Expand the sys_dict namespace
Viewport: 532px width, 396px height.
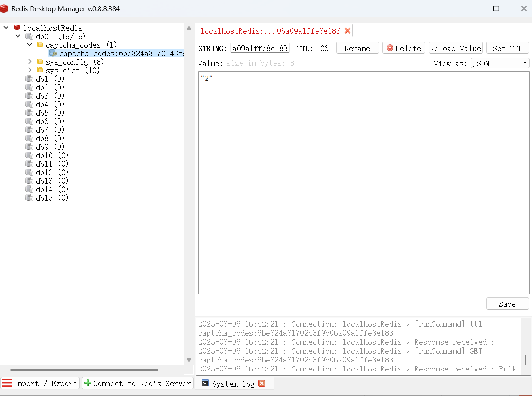pyautogui.click(x=30, y=70)
